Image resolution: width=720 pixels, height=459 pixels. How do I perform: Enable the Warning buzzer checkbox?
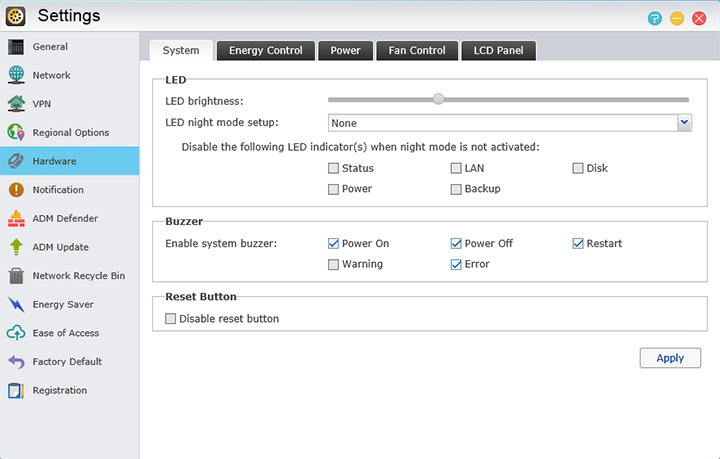(334, 265)
